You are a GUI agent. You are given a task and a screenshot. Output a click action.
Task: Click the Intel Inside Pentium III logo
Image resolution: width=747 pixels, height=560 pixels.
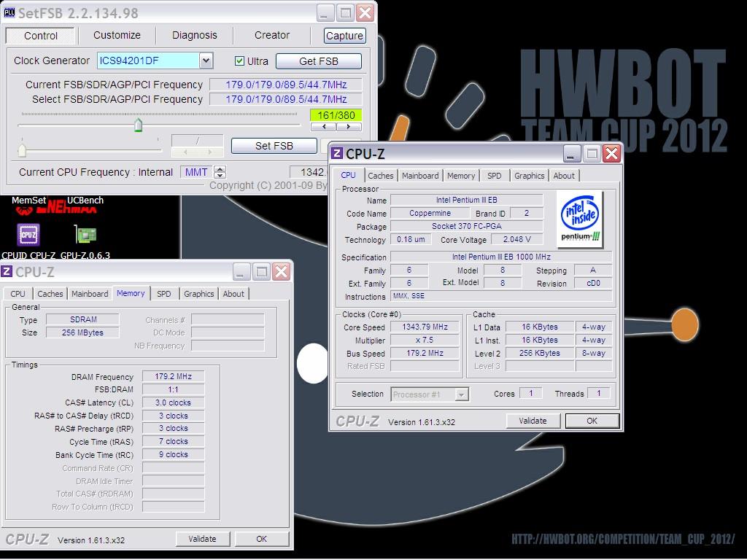pos(580,219)
